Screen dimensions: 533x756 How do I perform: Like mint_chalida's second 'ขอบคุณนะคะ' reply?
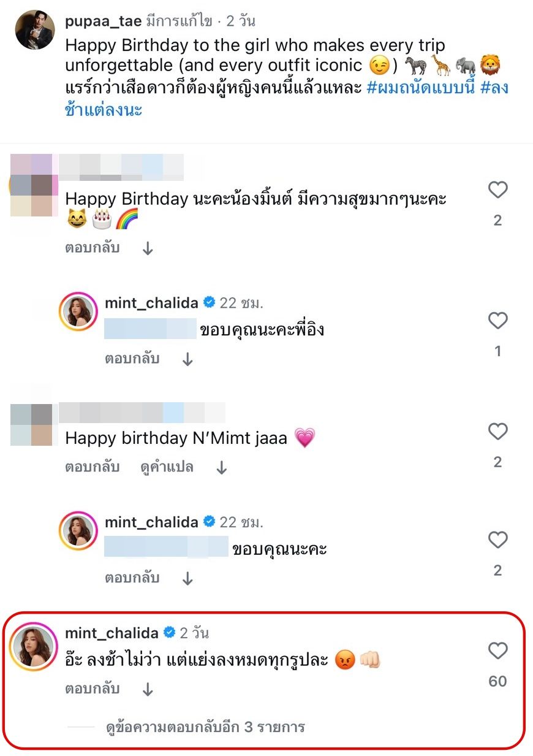[x=497, y=540]
